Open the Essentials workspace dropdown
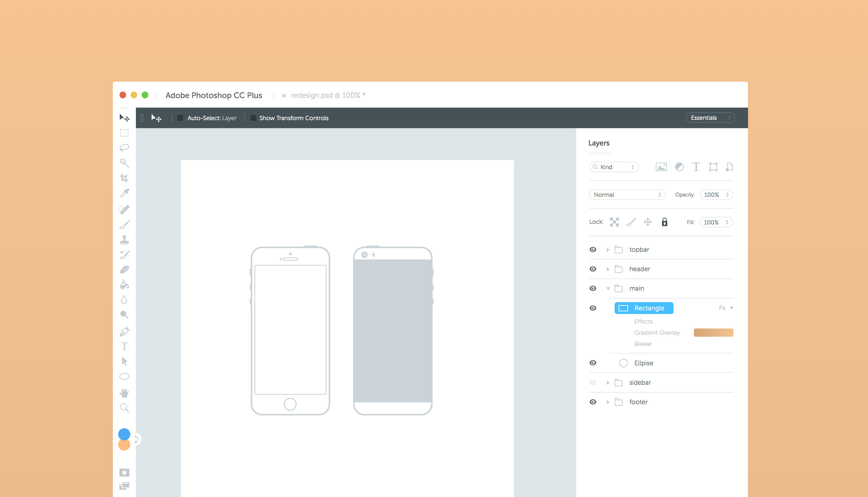The width and height of the screenshot is (868, 497). (x=710, y=118)
